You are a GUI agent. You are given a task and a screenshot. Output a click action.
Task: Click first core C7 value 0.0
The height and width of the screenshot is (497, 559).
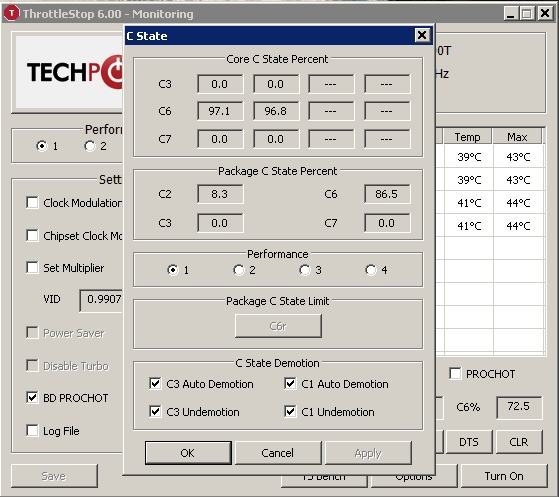pos(220,139)
